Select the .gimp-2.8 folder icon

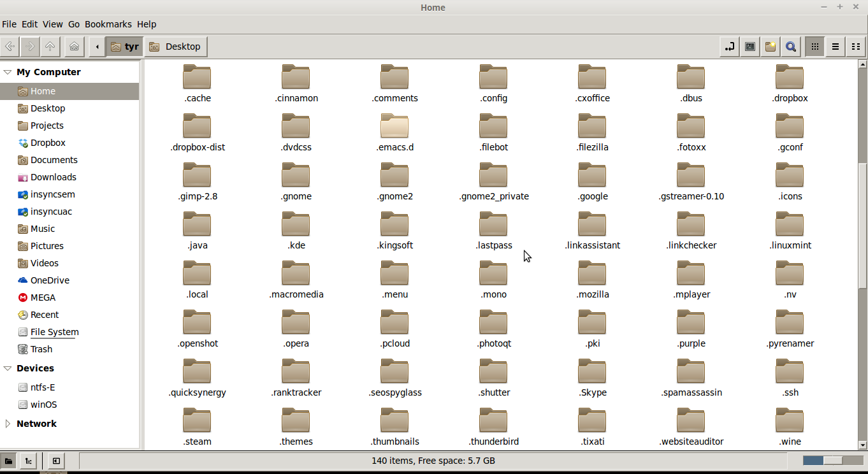tap(197, 175)
